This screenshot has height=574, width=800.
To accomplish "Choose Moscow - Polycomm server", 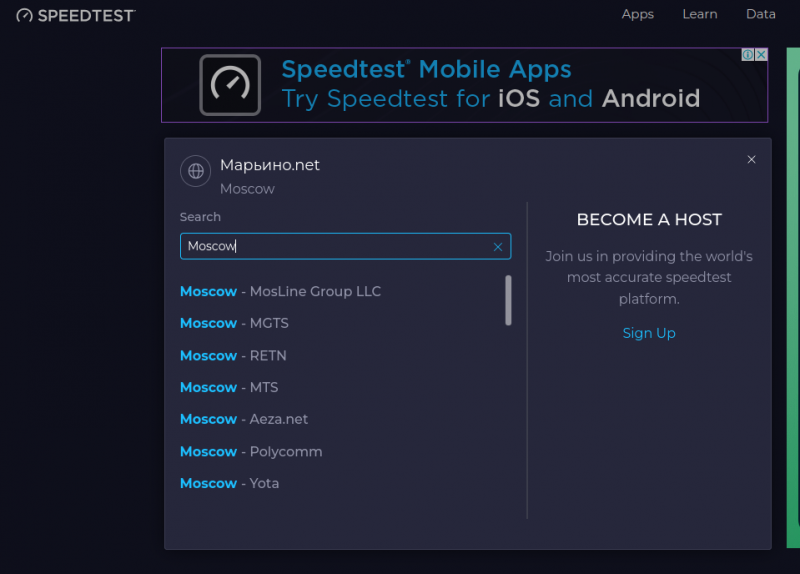I will (251, 452).
